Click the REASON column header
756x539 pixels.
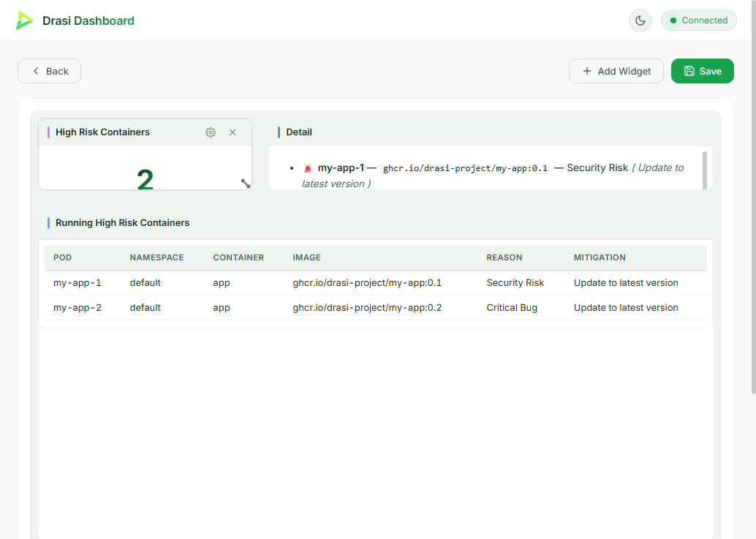(x=504, y=257)
